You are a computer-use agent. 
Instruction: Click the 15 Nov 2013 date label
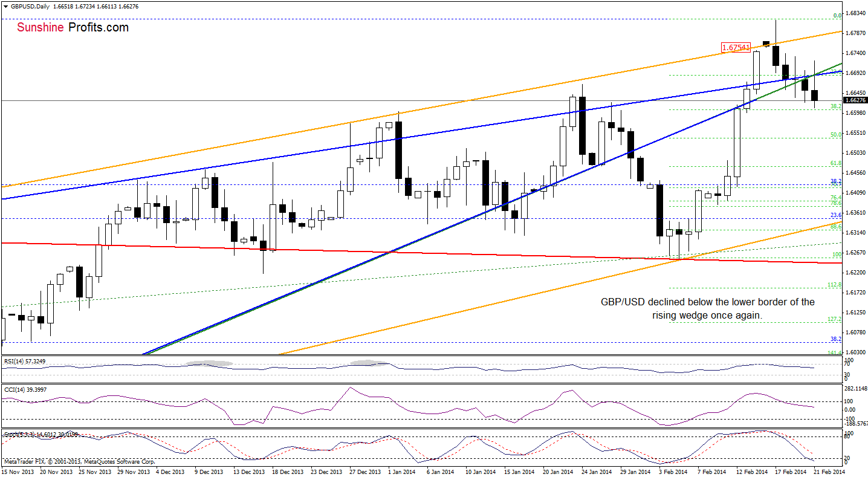[18, 472]
